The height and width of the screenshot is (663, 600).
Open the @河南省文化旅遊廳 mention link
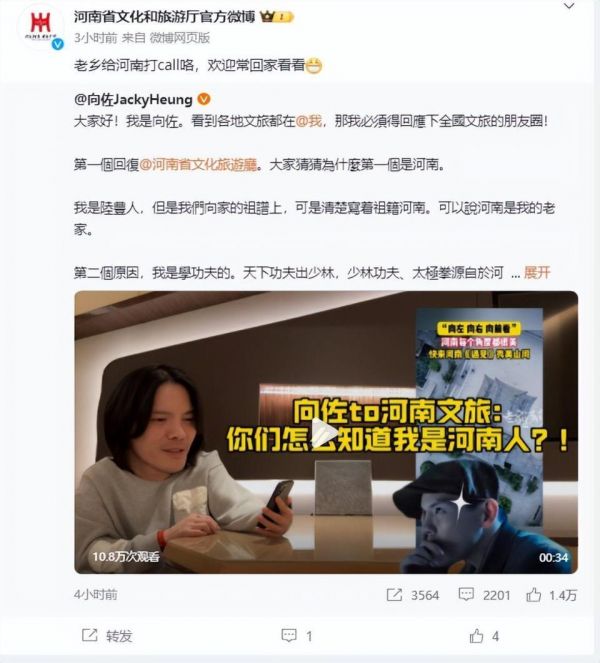click(198, 164)
